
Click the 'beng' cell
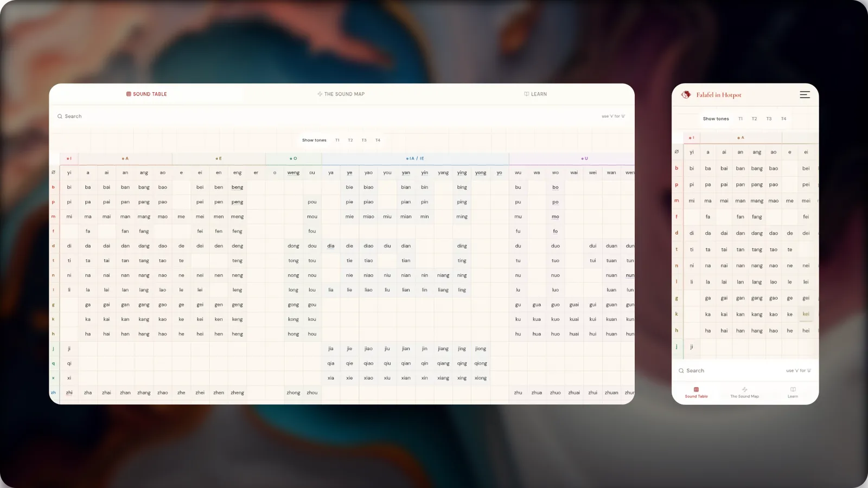tap(237, 188)
